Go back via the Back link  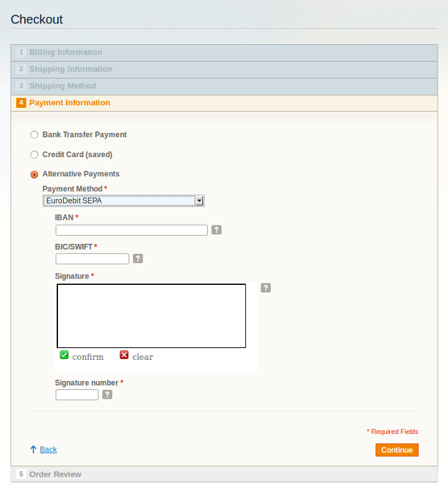48,449
